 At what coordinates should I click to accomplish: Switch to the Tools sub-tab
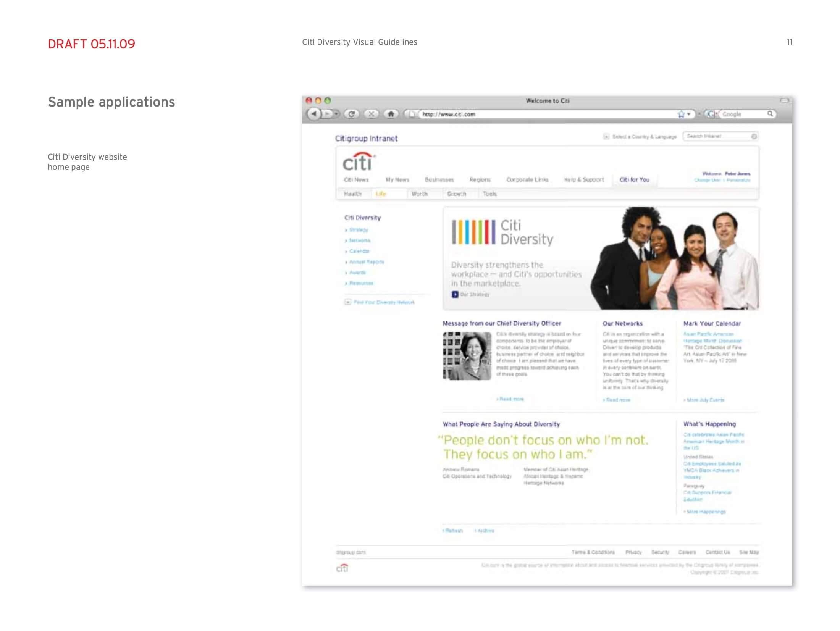489,194
